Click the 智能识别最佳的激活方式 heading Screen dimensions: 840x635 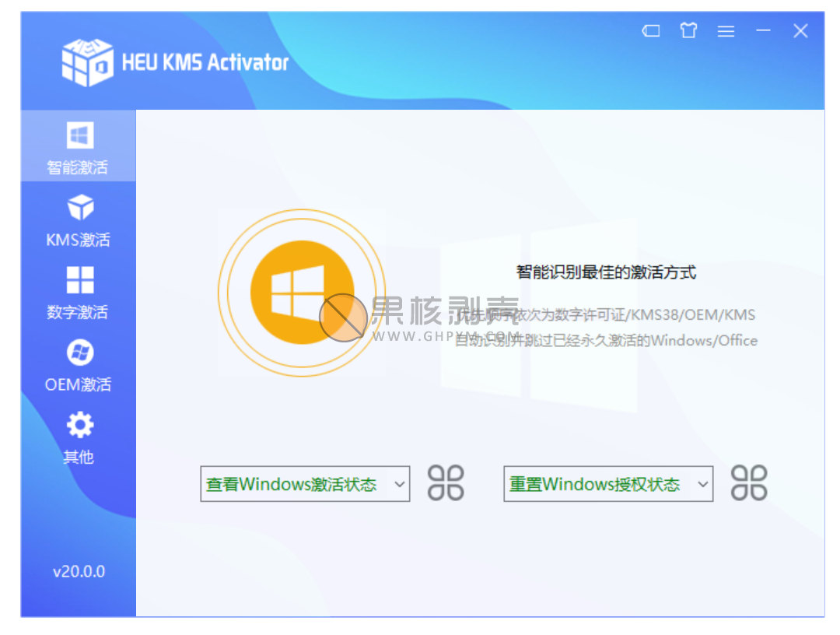[x=606, y=272]
